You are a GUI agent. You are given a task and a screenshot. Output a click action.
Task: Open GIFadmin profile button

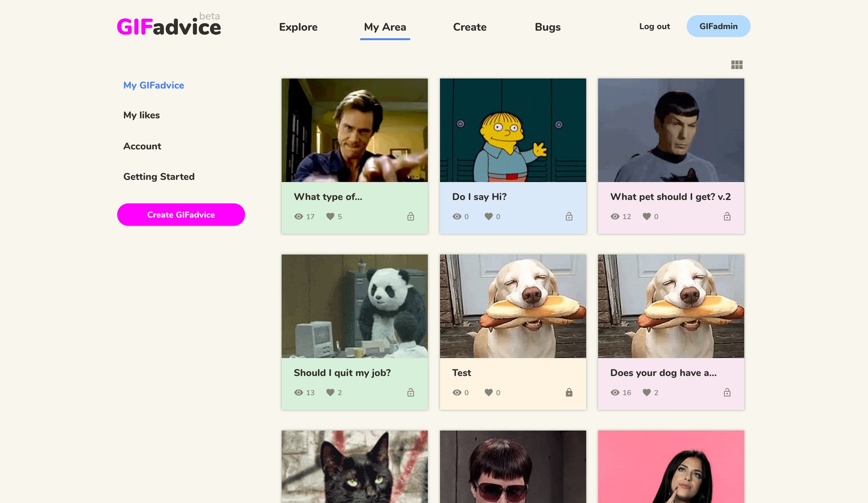coord(718,26)
